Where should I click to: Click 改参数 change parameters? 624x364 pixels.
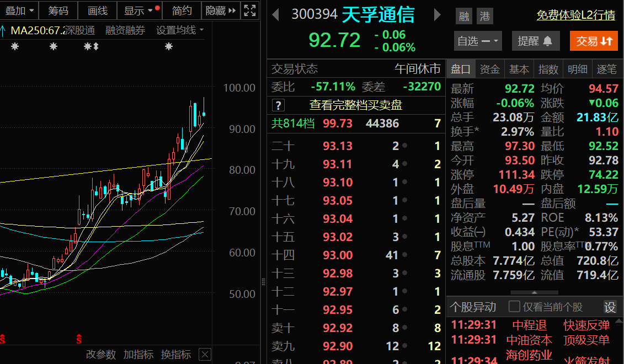[100, 354]
